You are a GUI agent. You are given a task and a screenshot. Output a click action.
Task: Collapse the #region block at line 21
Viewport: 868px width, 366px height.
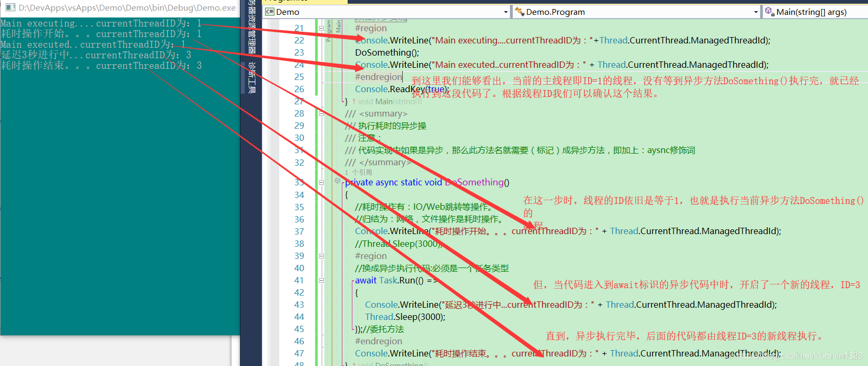(321, 28)
